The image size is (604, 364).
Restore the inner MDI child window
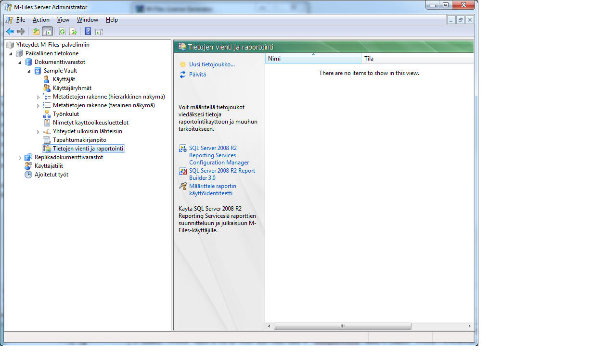pyautogui.click(x=460, y=20)
